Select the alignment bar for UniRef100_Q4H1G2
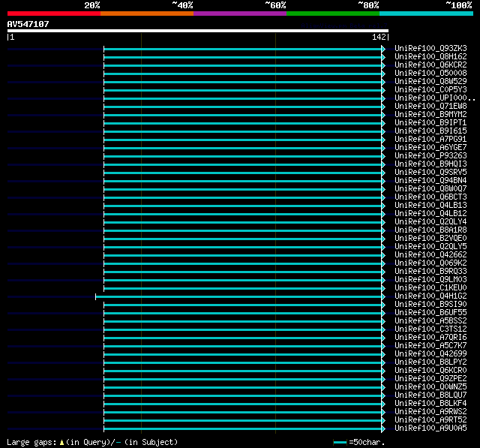480x448 pixels. click(x=238, y=296)
